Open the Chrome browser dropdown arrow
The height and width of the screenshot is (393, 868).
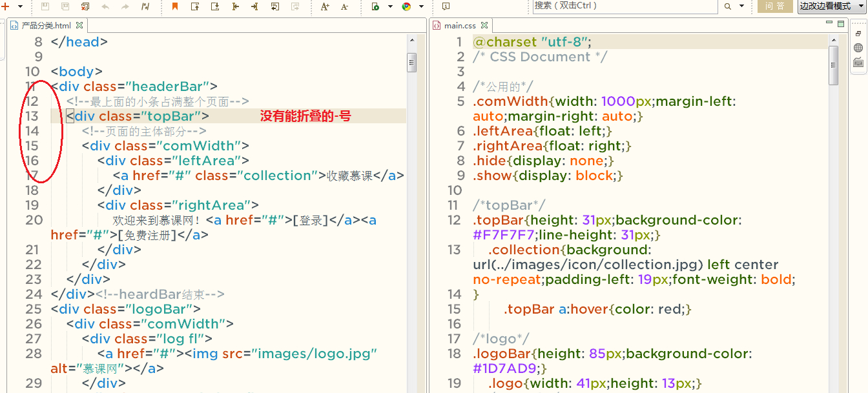(x=421, y=6)
